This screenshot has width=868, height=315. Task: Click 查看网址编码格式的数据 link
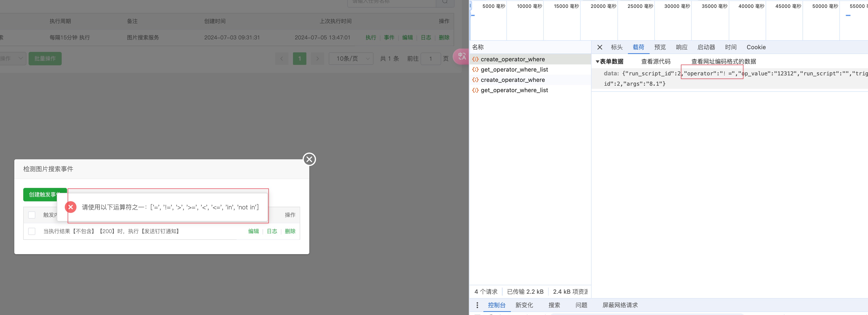[724, 62]
